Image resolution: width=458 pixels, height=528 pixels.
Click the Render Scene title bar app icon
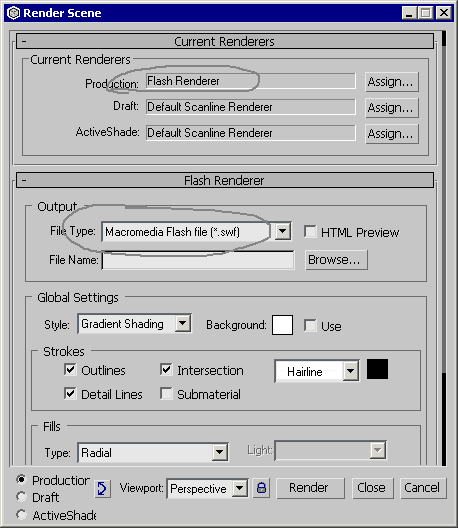click(13, 13)
